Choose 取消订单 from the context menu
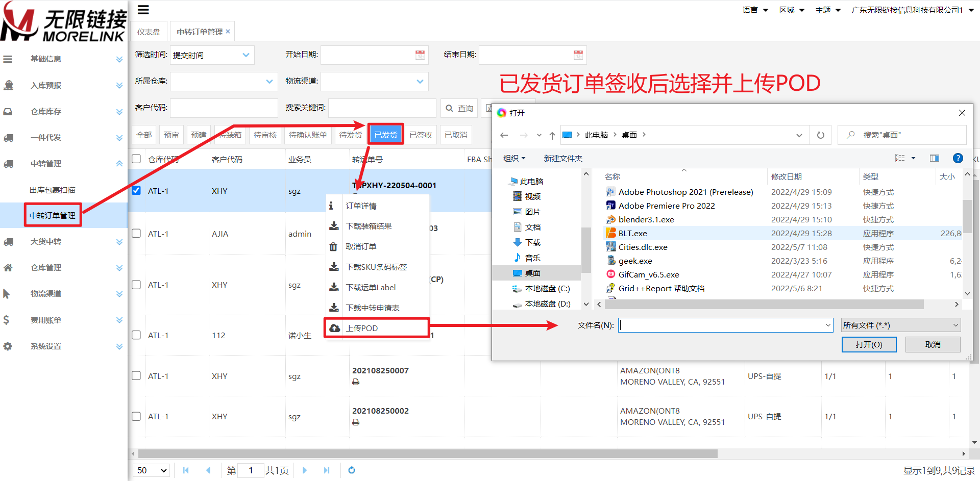980x481 pixels. click(377, 246)
